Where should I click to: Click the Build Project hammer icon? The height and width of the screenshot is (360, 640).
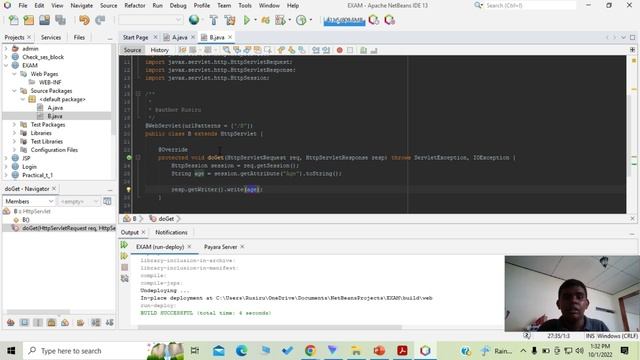[213, 20]
